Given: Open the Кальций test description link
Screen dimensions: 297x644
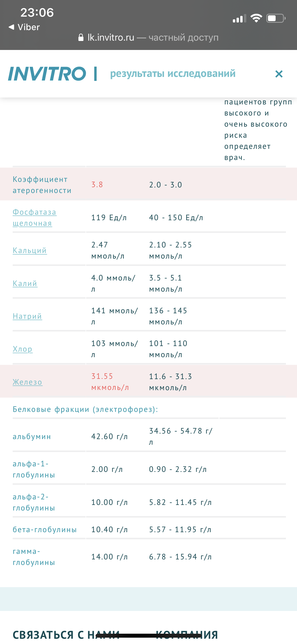Looking at the screenshot, I should 30,250.
